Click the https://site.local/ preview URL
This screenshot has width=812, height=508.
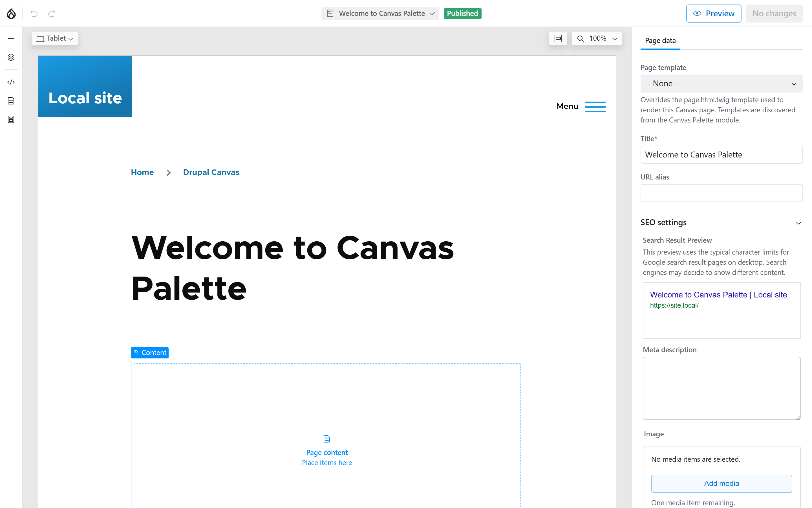pos(674,305)
